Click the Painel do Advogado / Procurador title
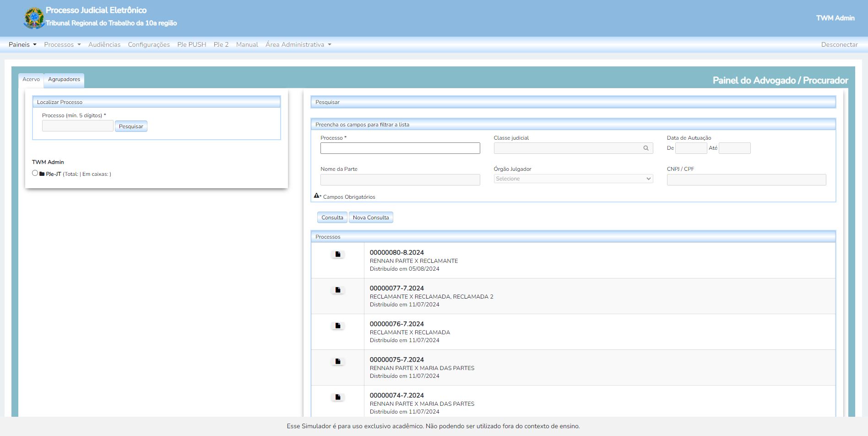Viewport: 868px width, 436px height. tap(781, 81)
